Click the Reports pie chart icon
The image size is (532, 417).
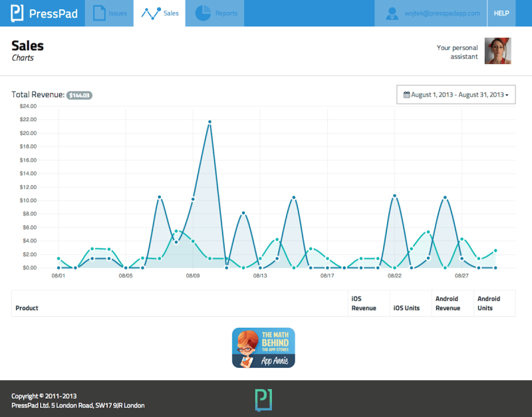[x=203, y=13]
